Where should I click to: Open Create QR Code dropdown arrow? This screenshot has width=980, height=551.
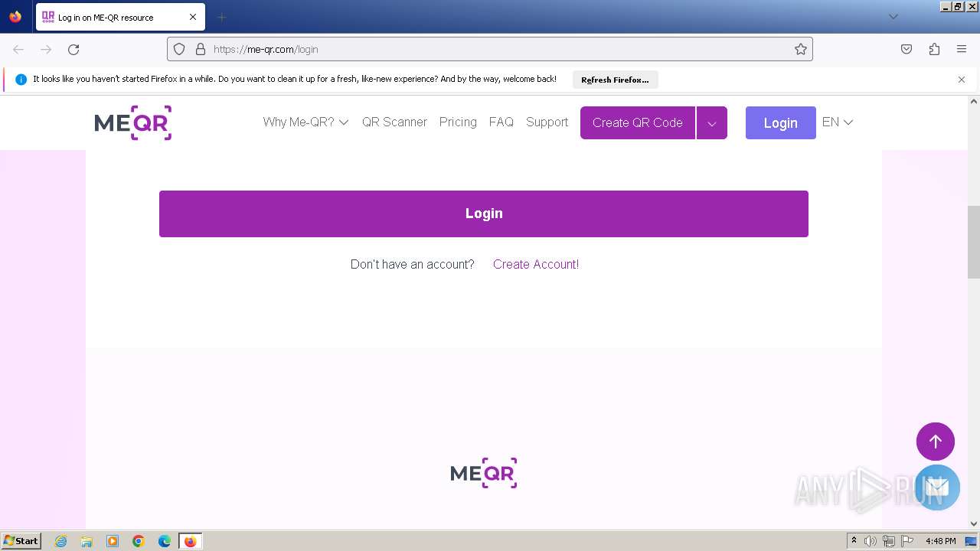tap(712, 122)
